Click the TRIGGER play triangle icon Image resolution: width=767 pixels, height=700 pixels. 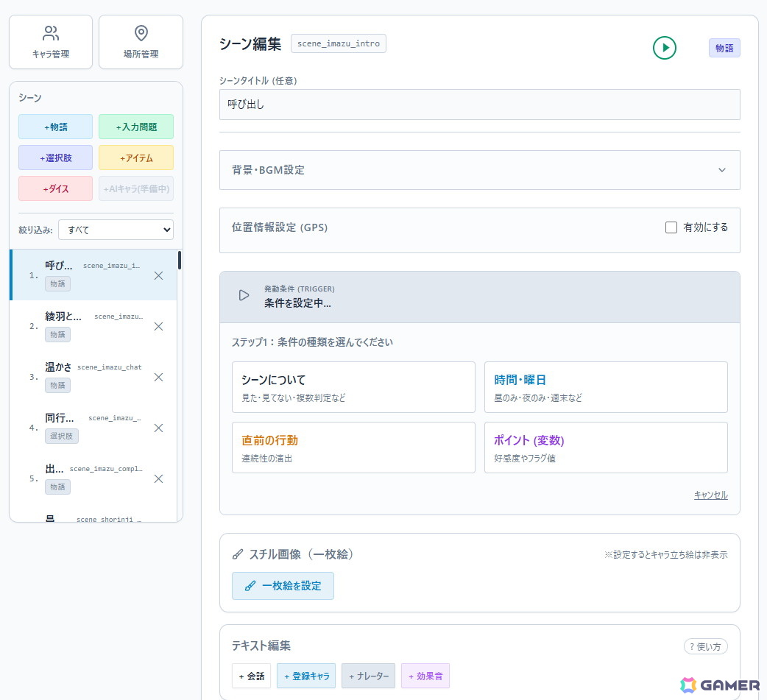click(x=244, y=295)
